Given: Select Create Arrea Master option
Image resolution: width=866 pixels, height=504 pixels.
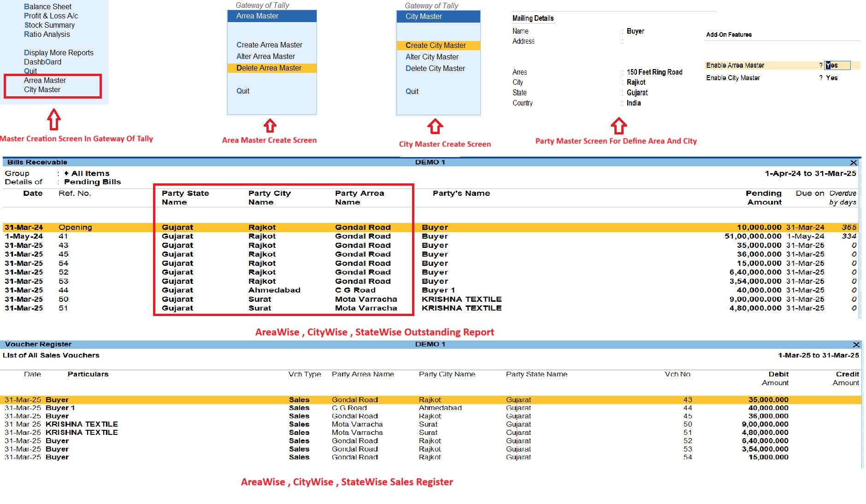Looking at the screenshot, I should click(269, 45).
